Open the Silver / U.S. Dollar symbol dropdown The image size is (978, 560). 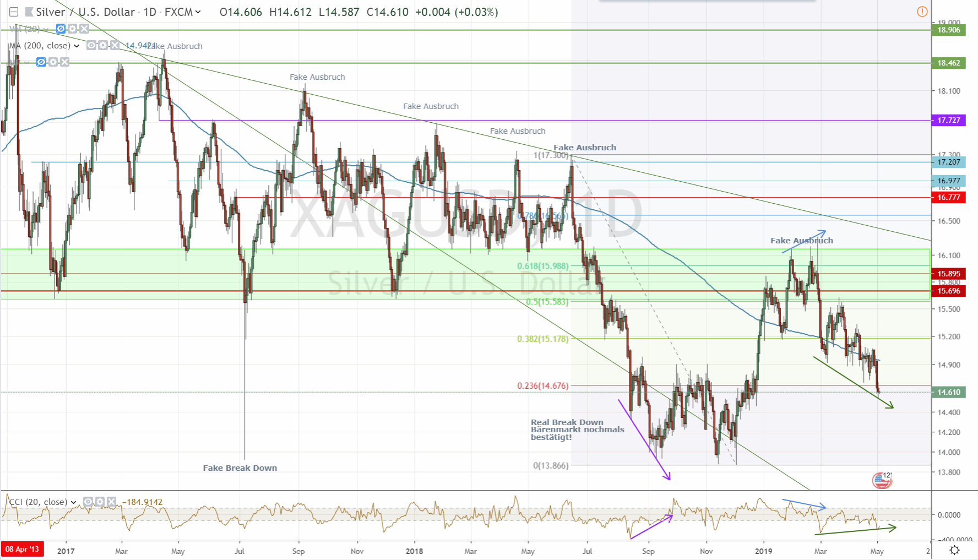pos(198,12)
